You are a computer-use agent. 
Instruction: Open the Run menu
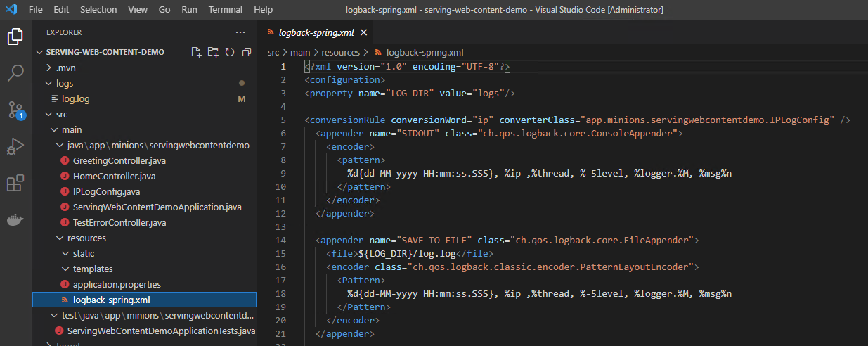pos(189,10)
